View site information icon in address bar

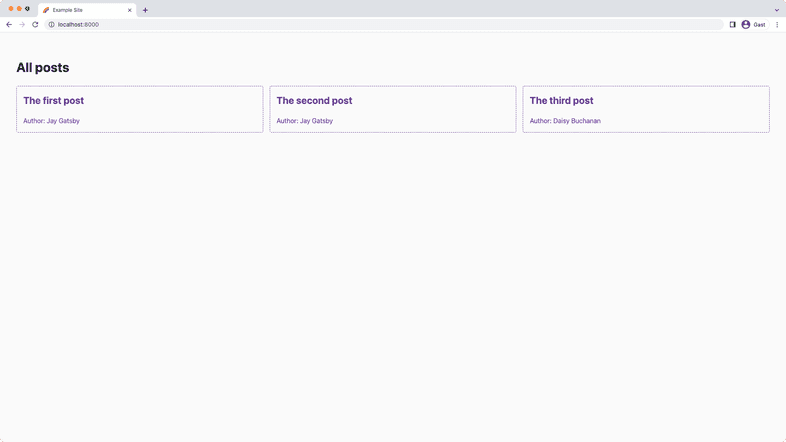point(51,24)
